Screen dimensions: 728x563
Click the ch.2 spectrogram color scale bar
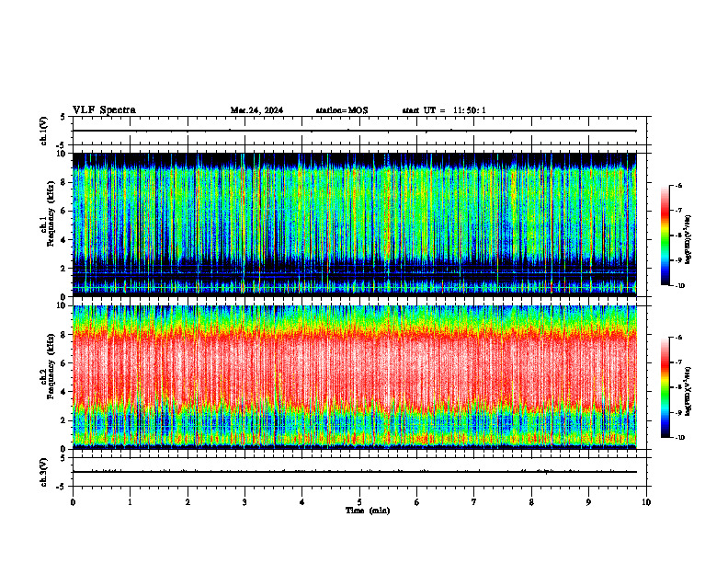tap(665, 387)
